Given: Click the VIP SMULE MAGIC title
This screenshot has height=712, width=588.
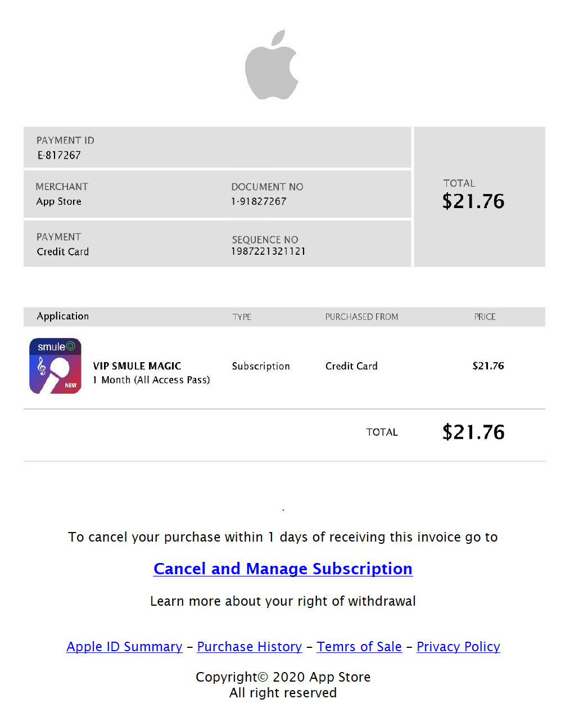Looking at the screenshot, I should click(137, 366).
